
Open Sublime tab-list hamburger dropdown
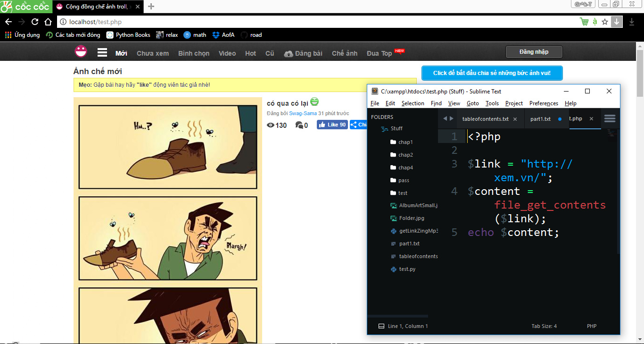(610, 119)
